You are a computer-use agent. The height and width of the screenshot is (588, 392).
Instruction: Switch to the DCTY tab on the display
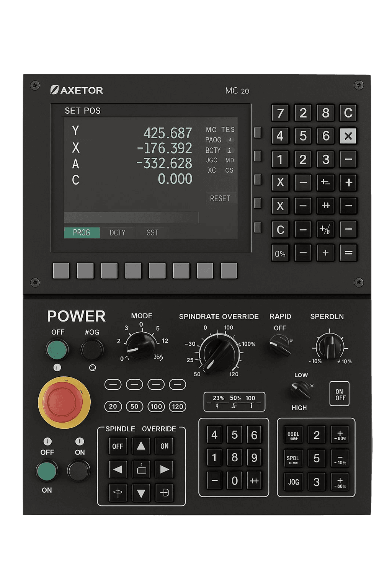[118, 233]
